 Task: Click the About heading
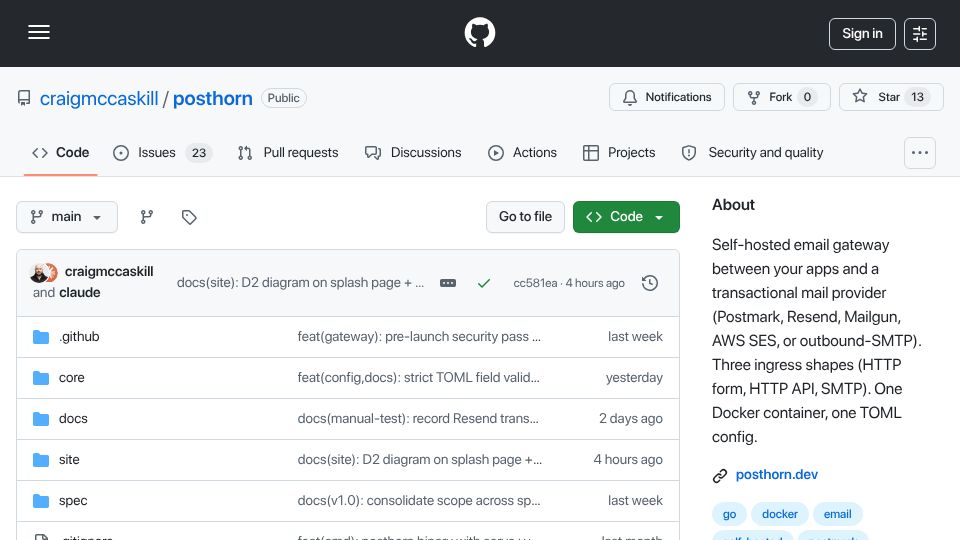(733, 205)
